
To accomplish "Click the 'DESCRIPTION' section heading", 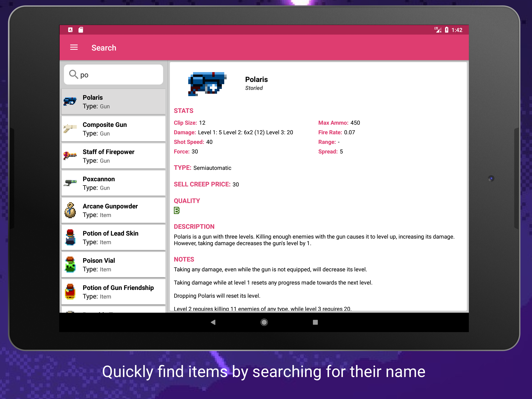I will (x=194, y=227).
